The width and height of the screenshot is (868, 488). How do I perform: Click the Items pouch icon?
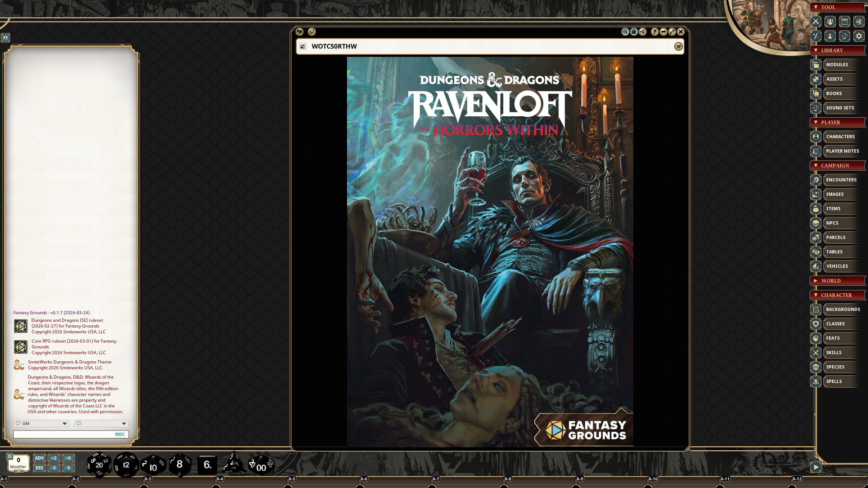pyautogui.click(x=816, y=209)
